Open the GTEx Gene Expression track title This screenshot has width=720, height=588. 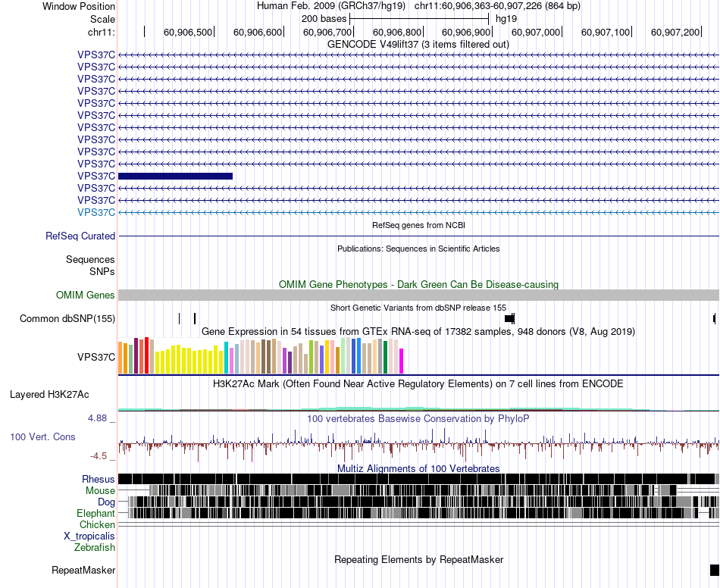(418, 331)
